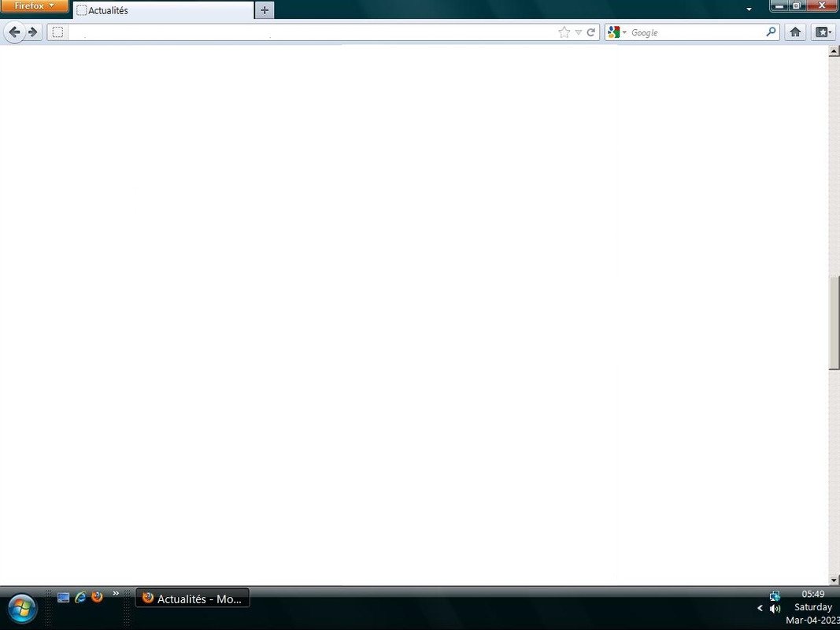Go to the Firefox home page

tap(796, 32)
